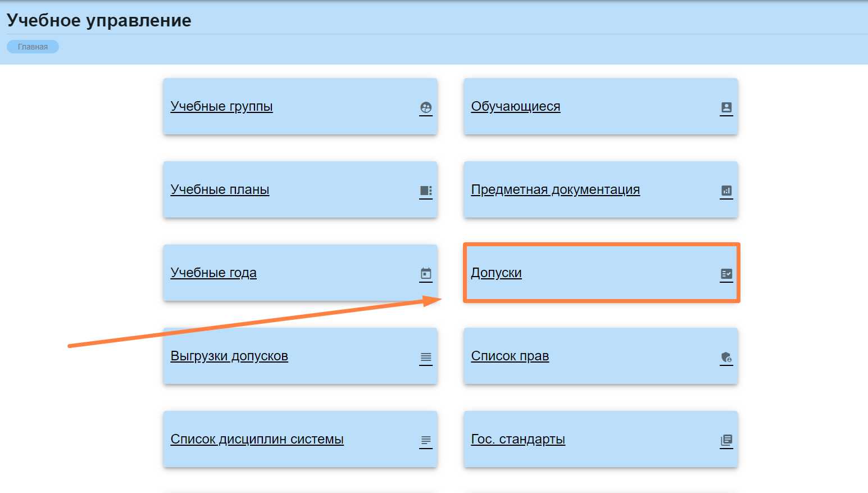Click the shield icon beside Список прав

pyautogui.click(x=726, y=357)
